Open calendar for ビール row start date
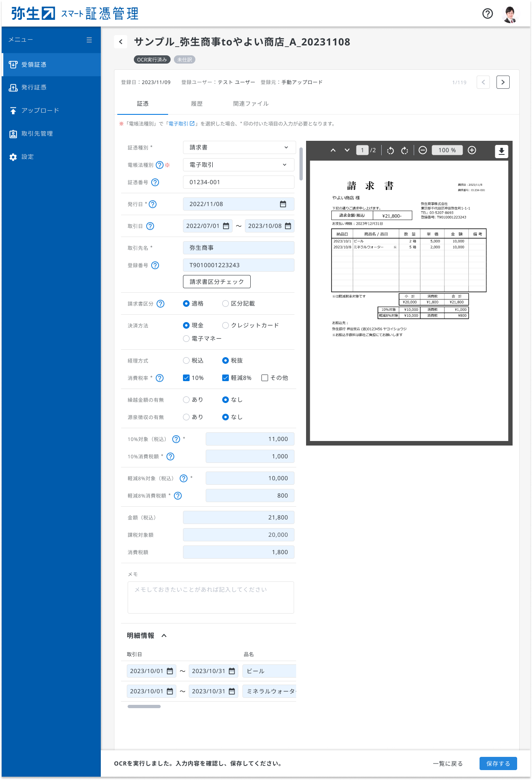 point(170,671)
